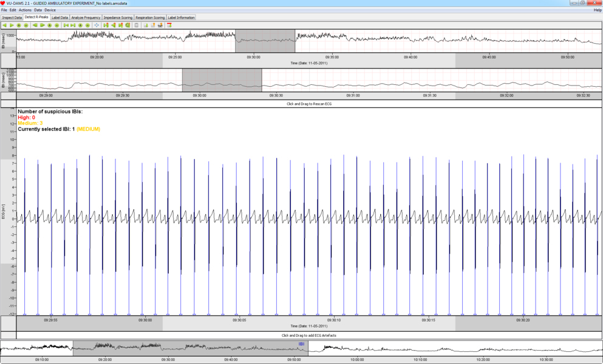Viewport: 603px width, 364px height.
Task: Switch to the Label Data tab
Action: pos(60,18)
